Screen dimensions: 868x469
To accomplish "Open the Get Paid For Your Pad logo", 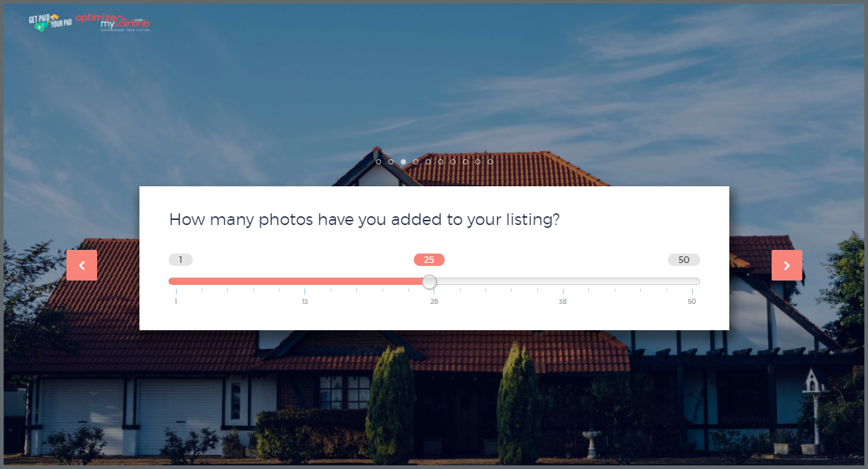I will click(x=50, y=22).
